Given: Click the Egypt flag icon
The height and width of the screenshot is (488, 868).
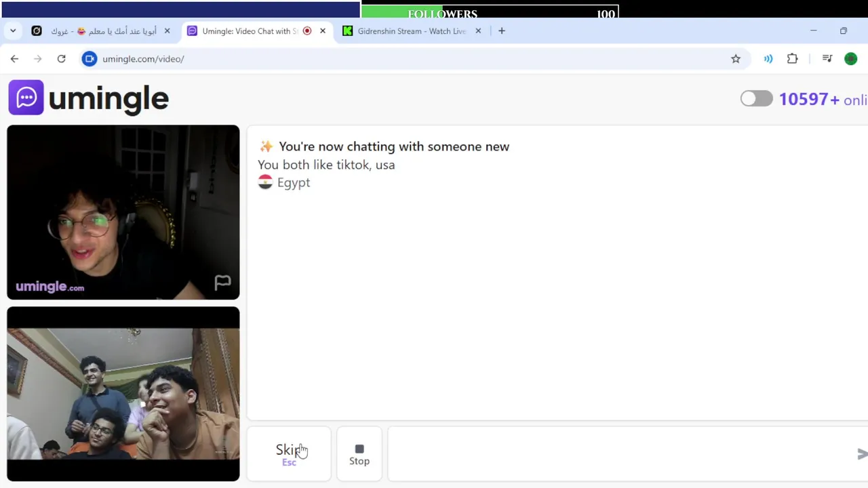Looking at the screenshot, I should coord(265,182).
